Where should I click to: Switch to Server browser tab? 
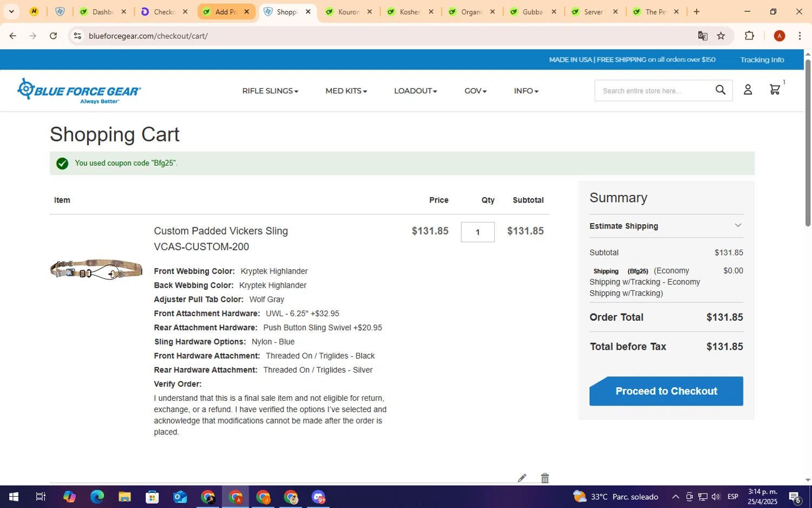click(594, 11)
